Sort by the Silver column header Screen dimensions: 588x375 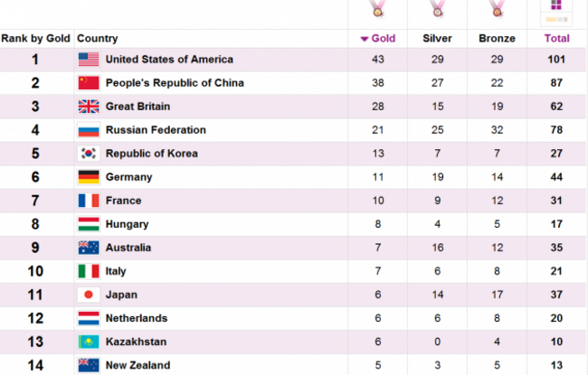point(438,39)
